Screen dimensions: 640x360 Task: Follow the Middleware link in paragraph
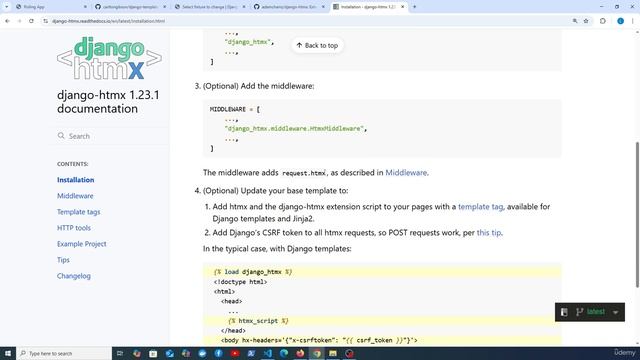(x=406, y=173)
